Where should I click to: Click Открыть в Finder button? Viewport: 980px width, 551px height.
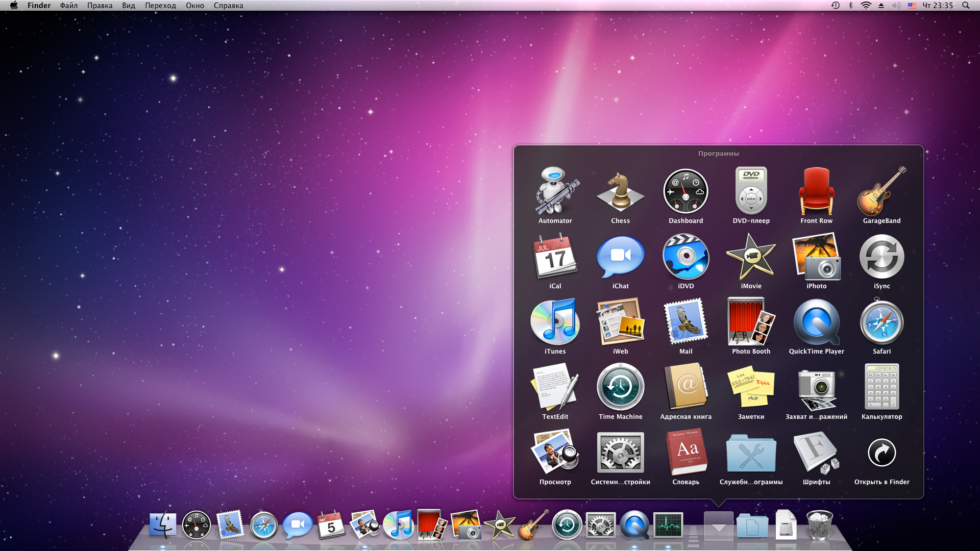pos(881,454)
